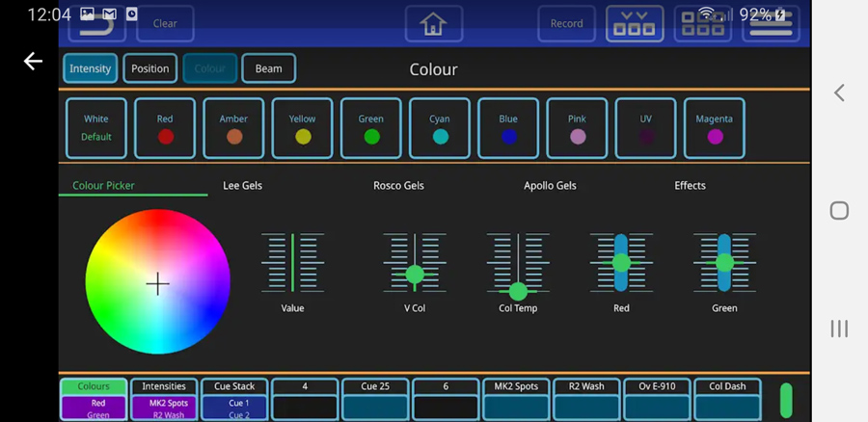The height and width of the screenshot is (422, 868).
Task: Click the crosshair in the colour wheel
Action: (158, 283)
